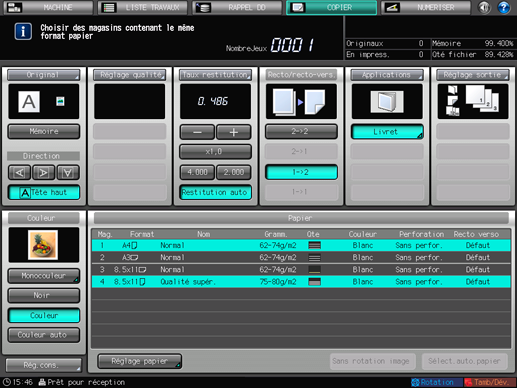
Task: Select 2->2 duplex mode
Action: (301, 131)
